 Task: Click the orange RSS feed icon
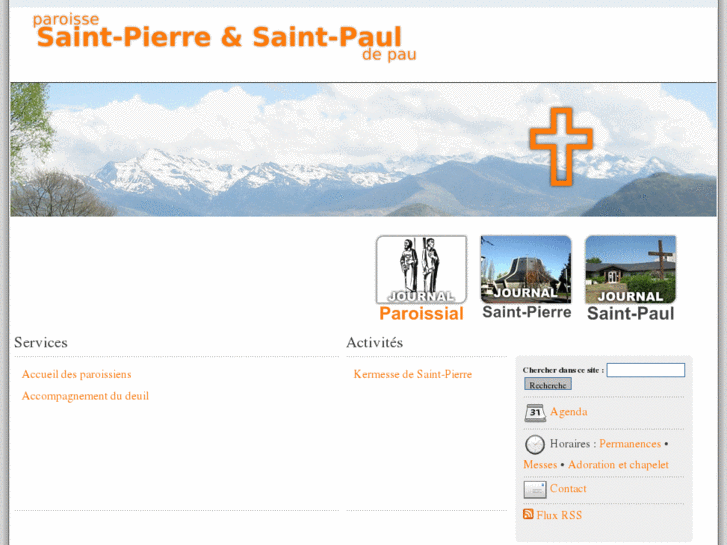[528, 514]
